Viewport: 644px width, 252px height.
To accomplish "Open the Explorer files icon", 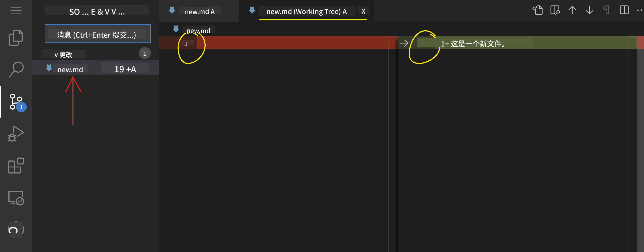I will click(x=16, y=38).
